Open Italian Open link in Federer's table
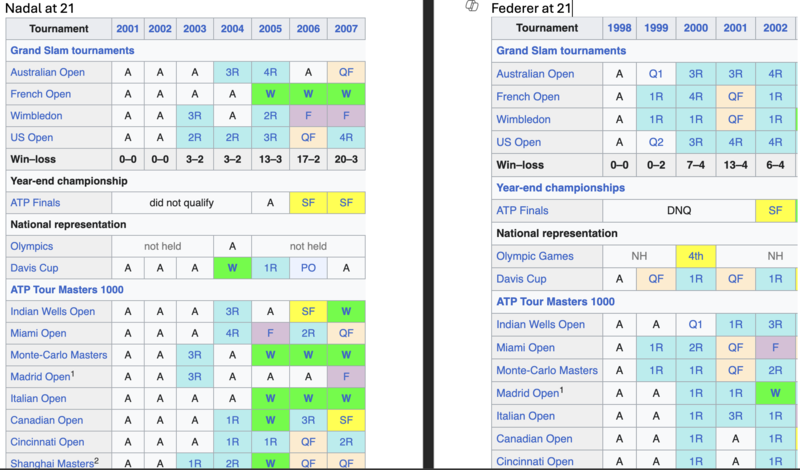 [526, 416]
